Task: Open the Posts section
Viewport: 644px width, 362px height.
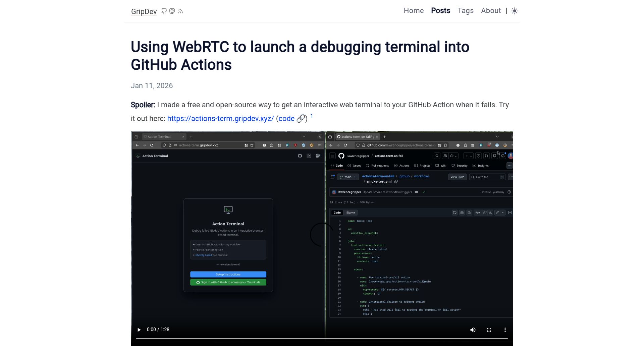Action: coord(440,11)
